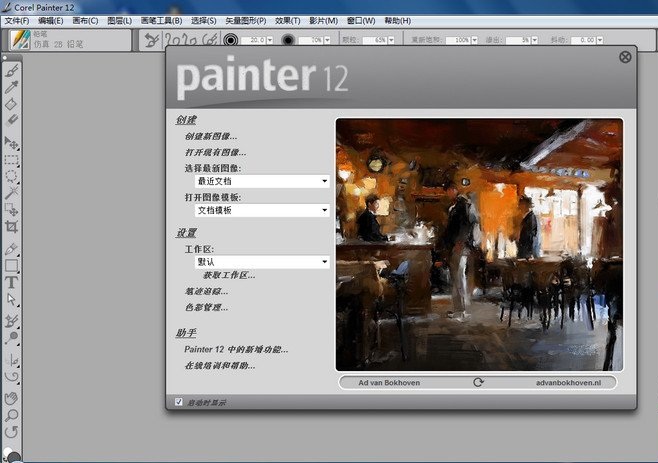Image resolution: width=658 pixels, height=463 pixels.
Task: Expand the bleed 5% dropdown
Action: (x=535, y=40)
